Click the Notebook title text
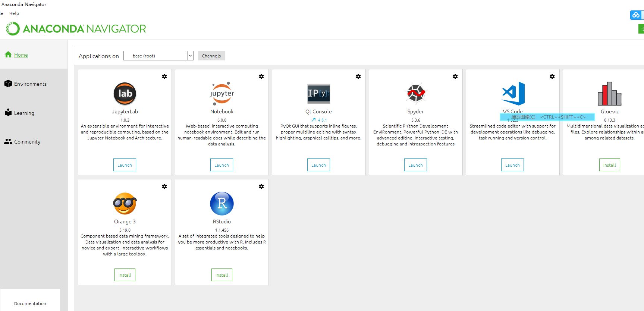Image resolution: width=644 pixels, height=311 pixels. 222,111
